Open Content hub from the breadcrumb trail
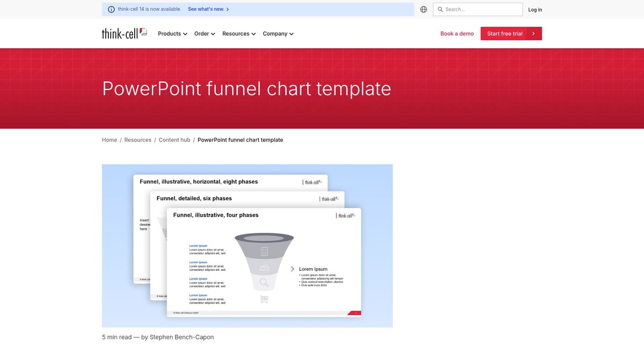Screen dimensions: 644x362 [x=174, y=139]
